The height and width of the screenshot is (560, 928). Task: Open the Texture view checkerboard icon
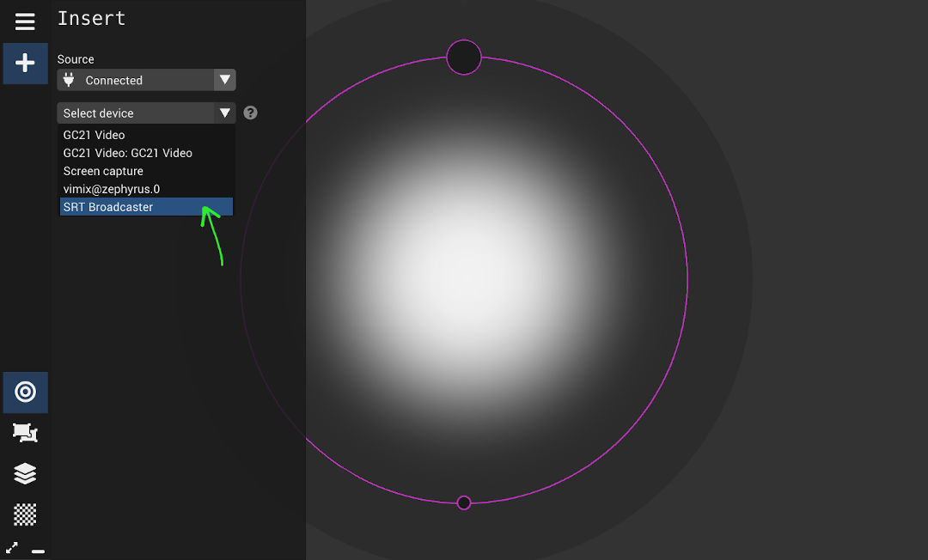[25, 514]
